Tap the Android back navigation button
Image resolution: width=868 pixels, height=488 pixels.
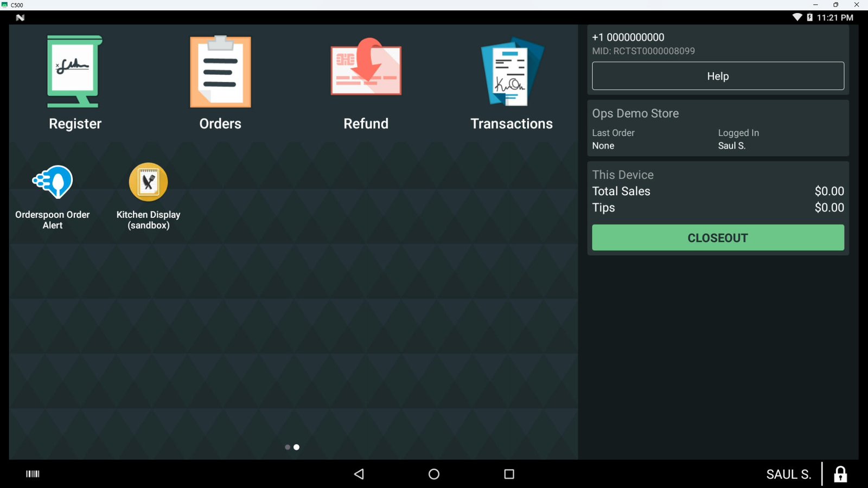359,474
